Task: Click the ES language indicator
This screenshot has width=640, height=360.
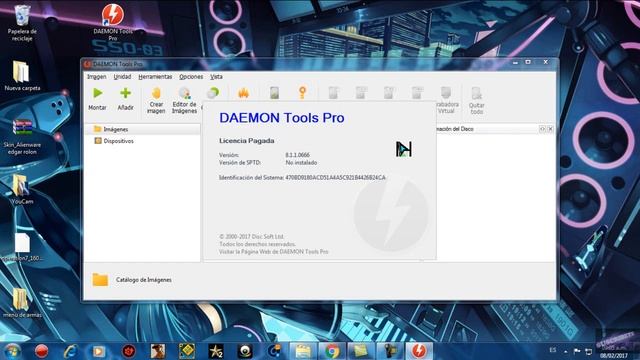Action: point(553,351)
